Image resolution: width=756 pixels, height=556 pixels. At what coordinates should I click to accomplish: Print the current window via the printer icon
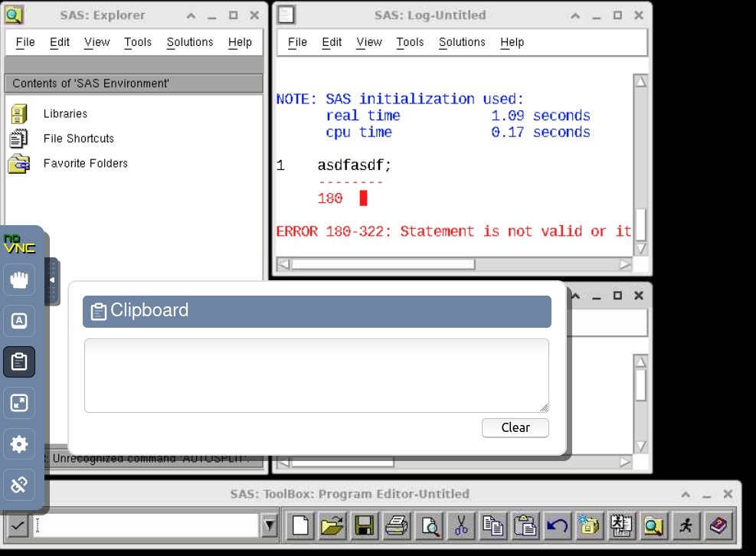pos(397,526)
